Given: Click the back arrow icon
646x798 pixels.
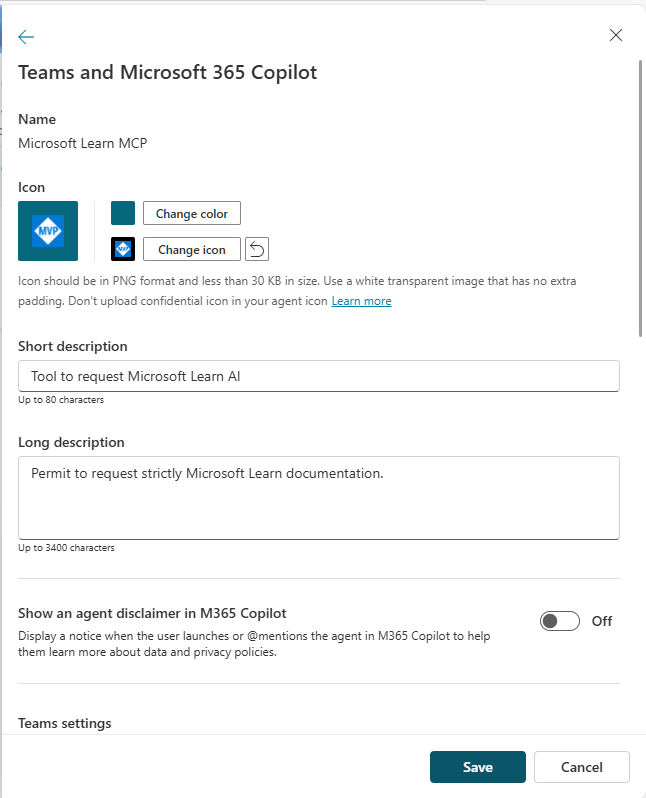Looking at the screenshot, I should tap(26, 37).
